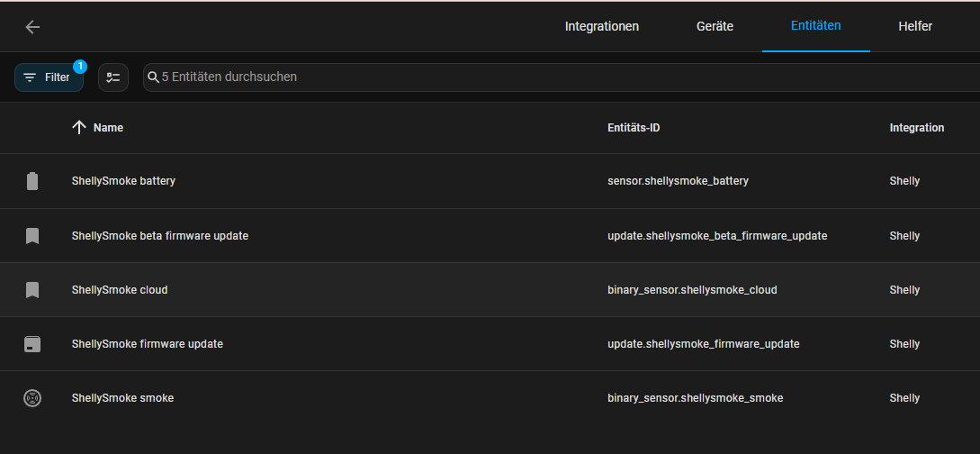The height and width of the screenshot is (454, 980).
Task: Toggle the multi-select checklist mode button
Action: [113, 77]
